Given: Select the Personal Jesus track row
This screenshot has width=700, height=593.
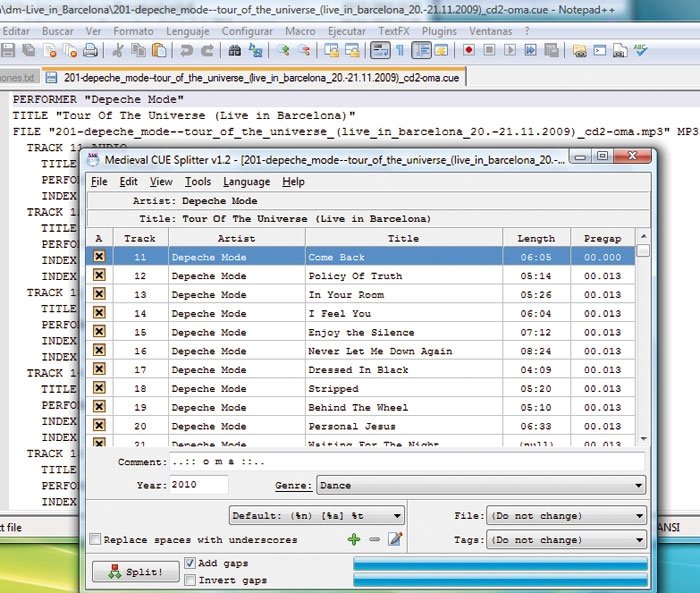Looking at the screenshot, I should tap(360, 426).
